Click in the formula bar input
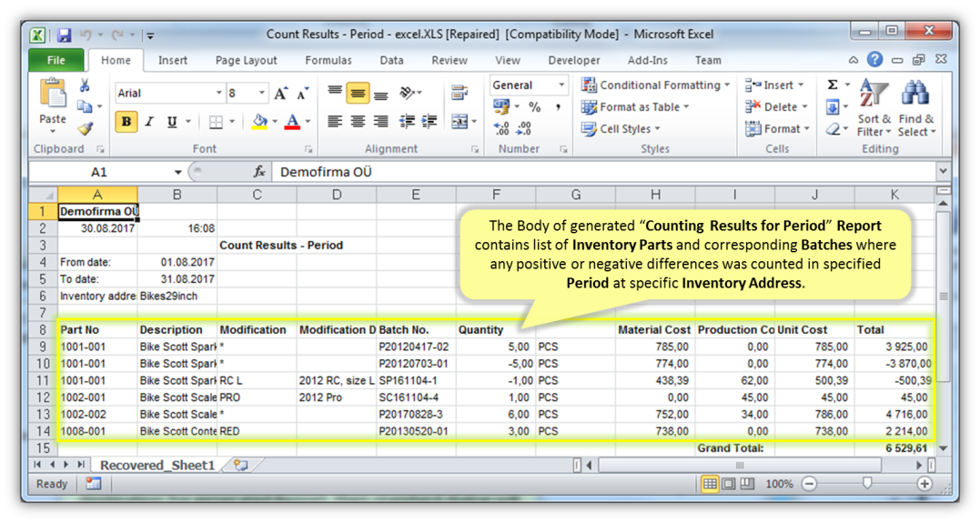Screen dimensions: 980x523 (x=603, y=172)
